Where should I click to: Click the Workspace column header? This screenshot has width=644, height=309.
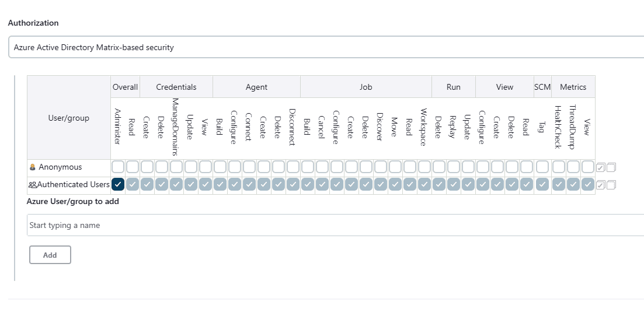(x=424, y=127)
